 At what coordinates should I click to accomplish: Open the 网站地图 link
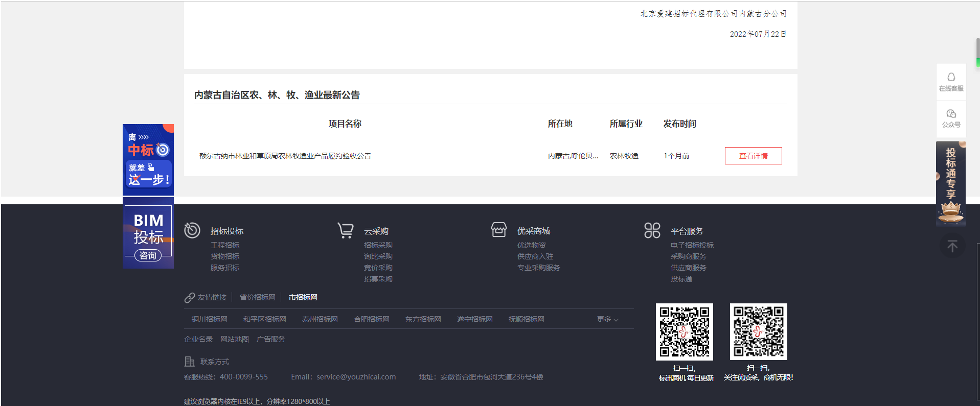click(234, 339)
